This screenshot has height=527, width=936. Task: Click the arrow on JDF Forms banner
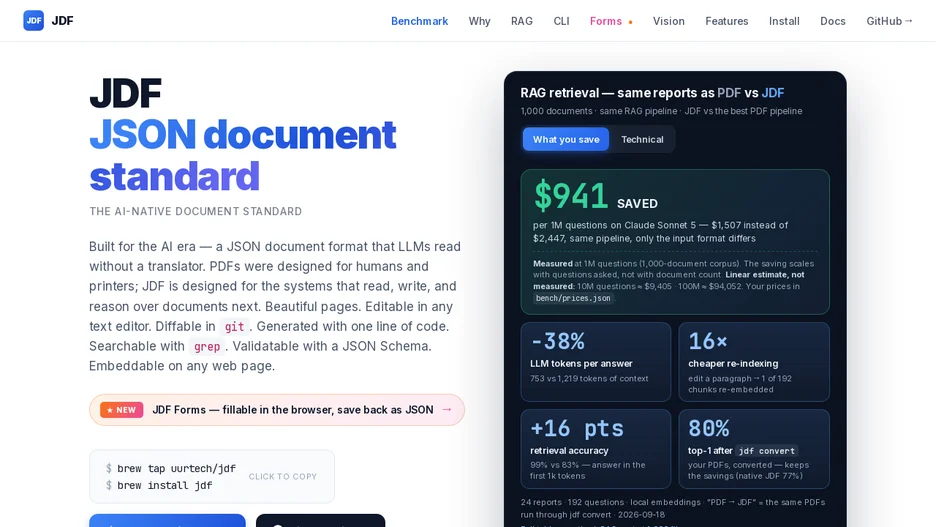pos(447,409)
